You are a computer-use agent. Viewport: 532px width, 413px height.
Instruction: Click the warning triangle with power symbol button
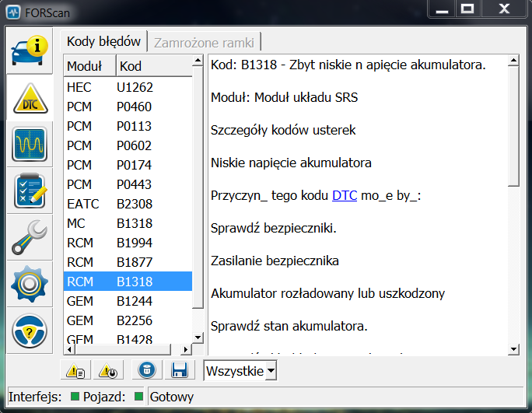tap(108, 371)
